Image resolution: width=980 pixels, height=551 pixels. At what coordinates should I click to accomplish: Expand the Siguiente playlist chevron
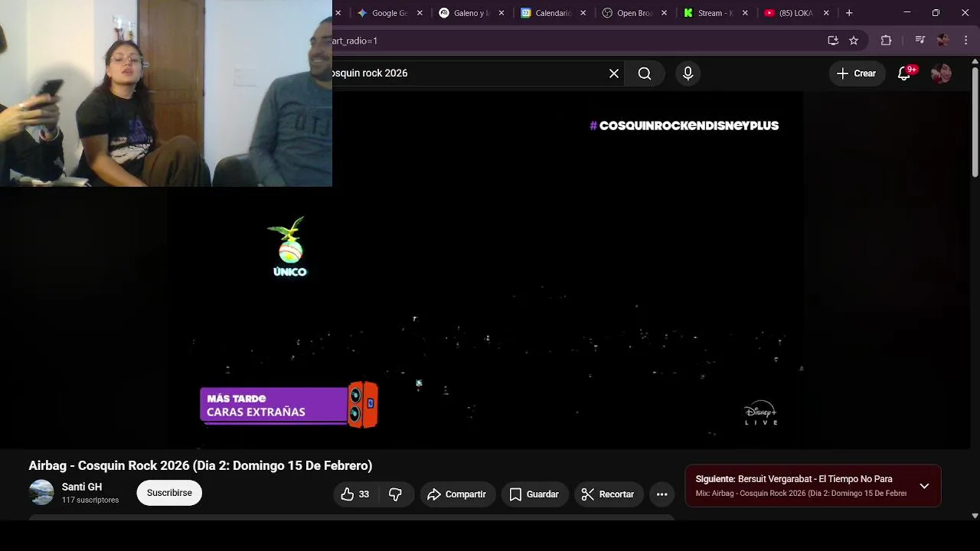(924, 486)
